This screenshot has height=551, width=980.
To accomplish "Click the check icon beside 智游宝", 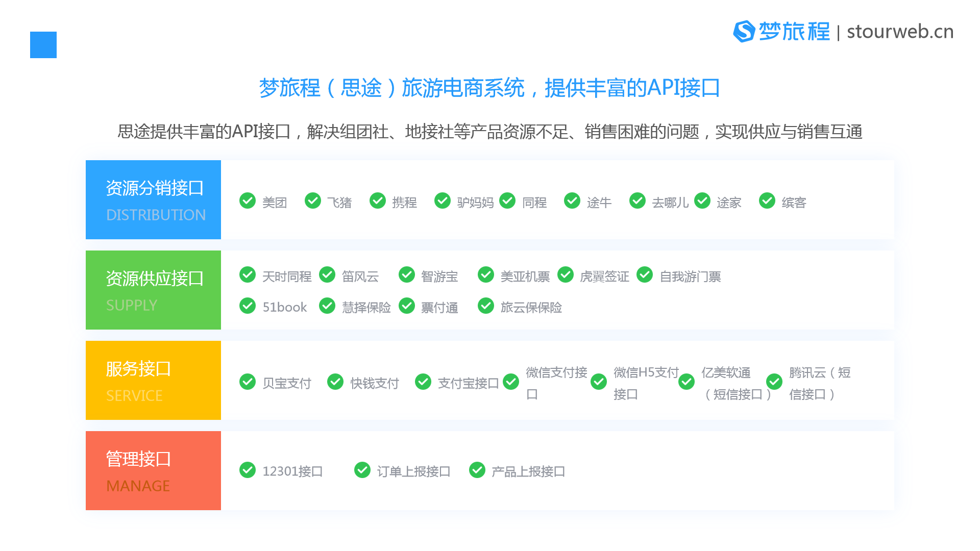I will pos(407,275).
